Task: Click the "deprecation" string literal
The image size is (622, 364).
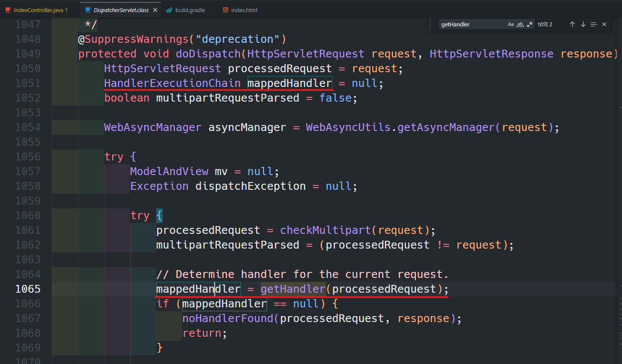Action: coord(238,39)
